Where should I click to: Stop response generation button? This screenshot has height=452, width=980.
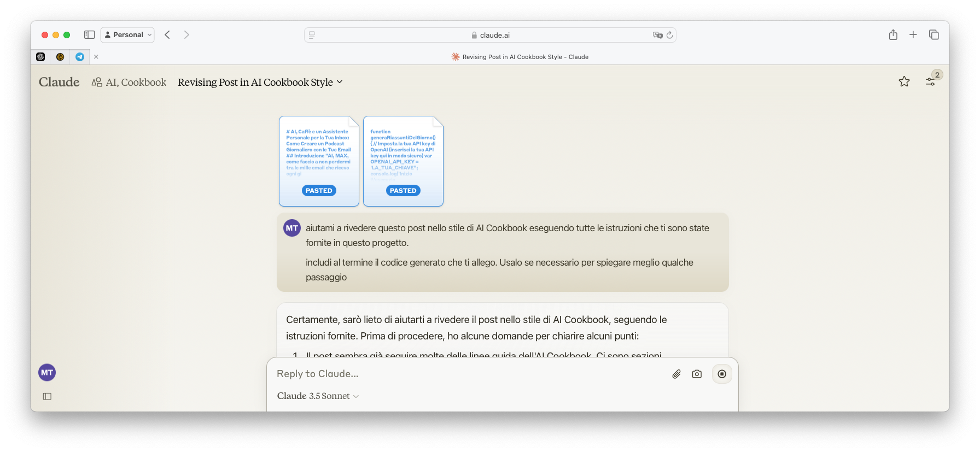(x=722, y=374)
